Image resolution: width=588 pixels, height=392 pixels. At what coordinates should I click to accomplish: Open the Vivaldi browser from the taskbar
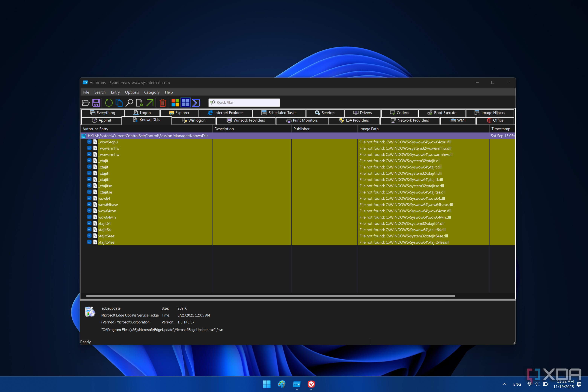311,384
